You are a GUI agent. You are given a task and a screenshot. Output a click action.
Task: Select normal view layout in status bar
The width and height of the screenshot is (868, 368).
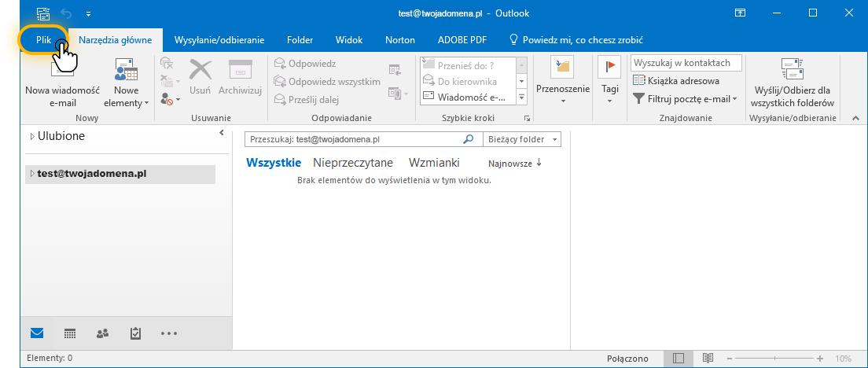[679, 359]
